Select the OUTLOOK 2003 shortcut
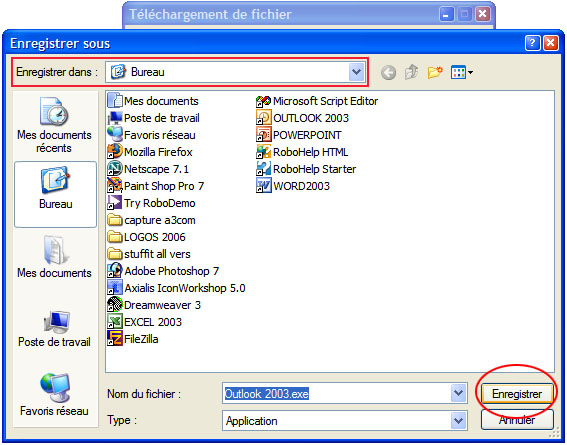The width and height of the screenshot is (567, 445). click(x=302, y=118)
